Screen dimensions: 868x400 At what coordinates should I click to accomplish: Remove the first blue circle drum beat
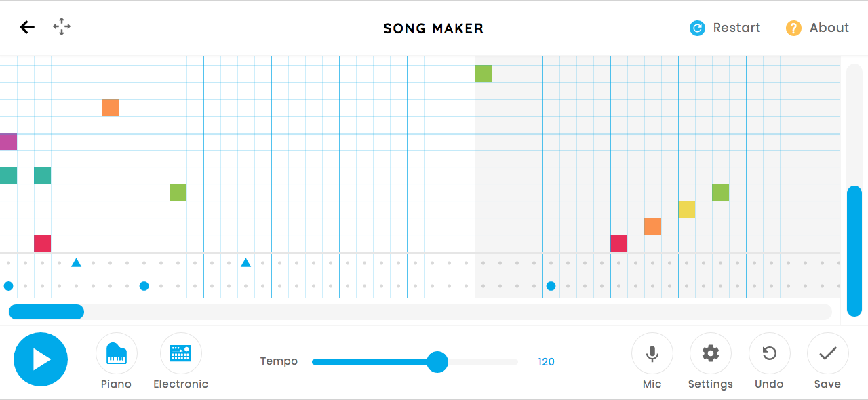click(9, 286)
